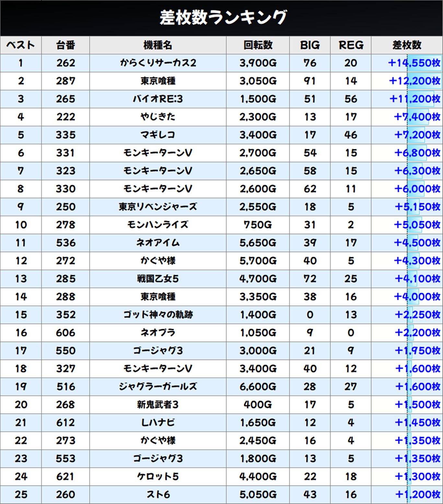Select the +12,200枚 value
The height and width of the screenshot is (504, 443).
tap(415, 81)
